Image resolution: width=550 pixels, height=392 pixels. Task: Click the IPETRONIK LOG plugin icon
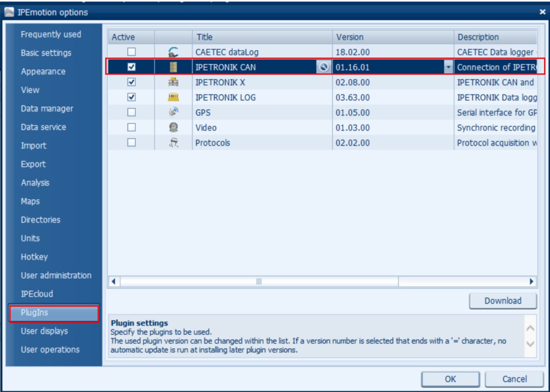(x=173, y=97)
